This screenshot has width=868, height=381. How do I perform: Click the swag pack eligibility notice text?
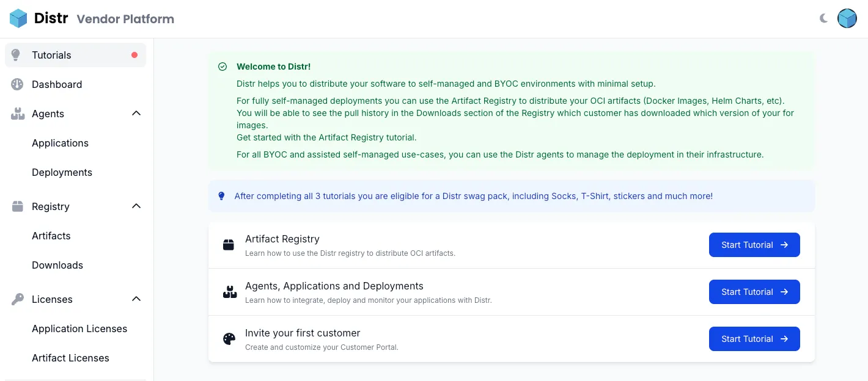pyautogui.click(x=474, y=196)
